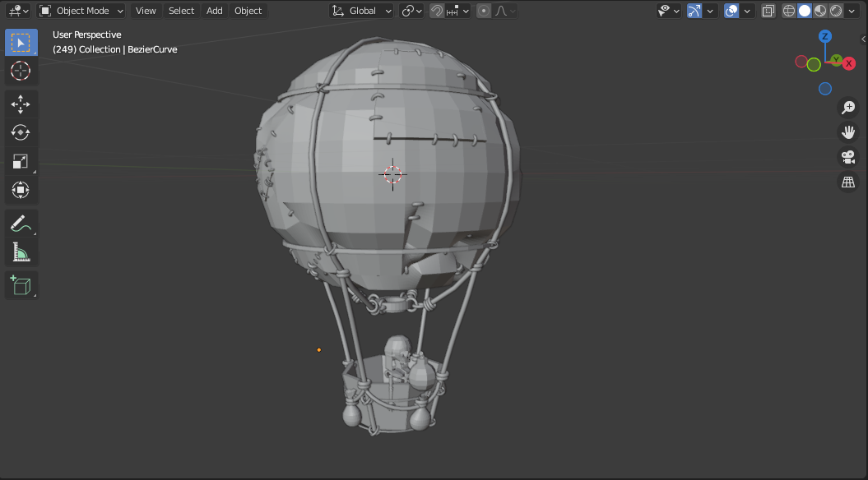Open the Select menu
868x480 pixels.
pyautogui.click(x=181, y=11)
